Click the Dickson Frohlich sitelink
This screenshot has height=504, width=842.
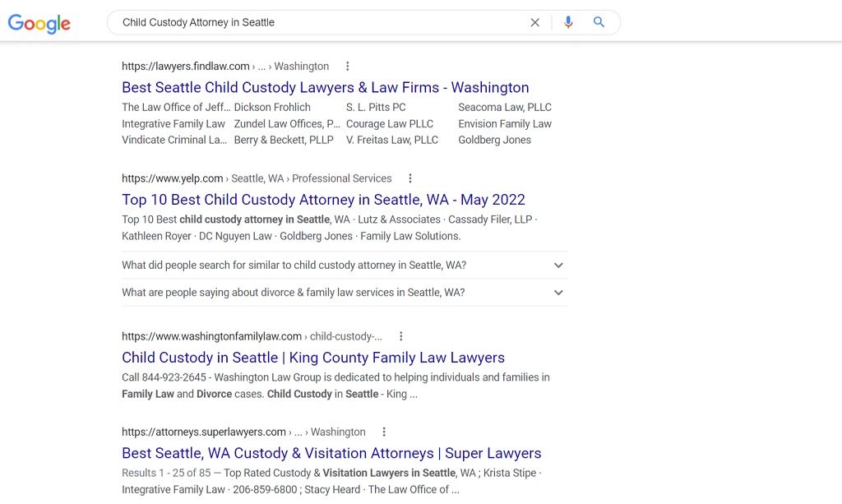click(x=272, y=107)
